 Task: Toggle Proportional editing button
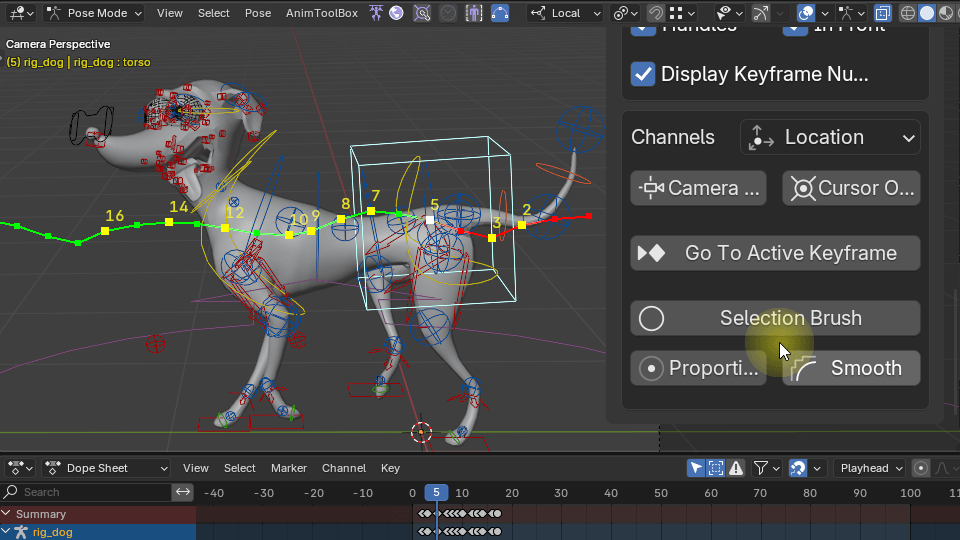tap(698, 368)
